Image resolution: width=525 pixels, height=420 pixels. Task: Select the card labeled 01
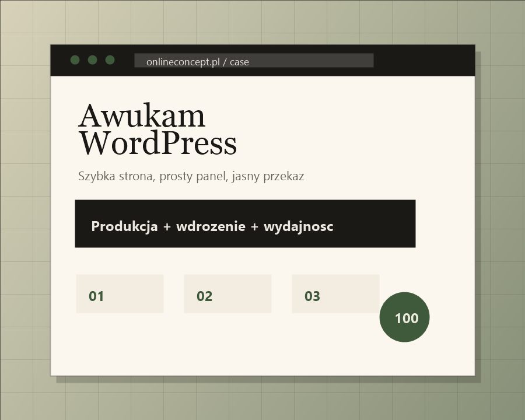120,294
